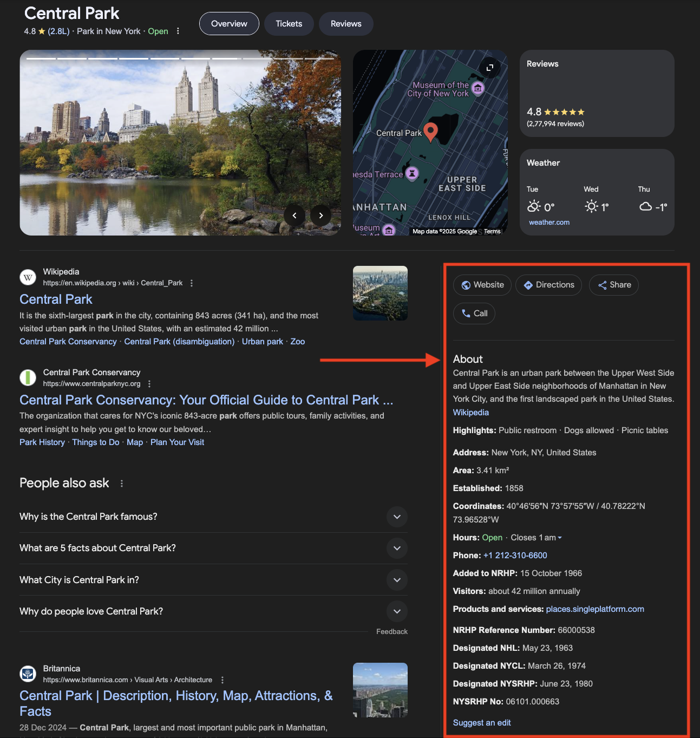Image resolution: width=700 pixels, height=738 pixels.
Task: Expand 'What are 5 facts about Central Park?'
Action: click(213, 548)
